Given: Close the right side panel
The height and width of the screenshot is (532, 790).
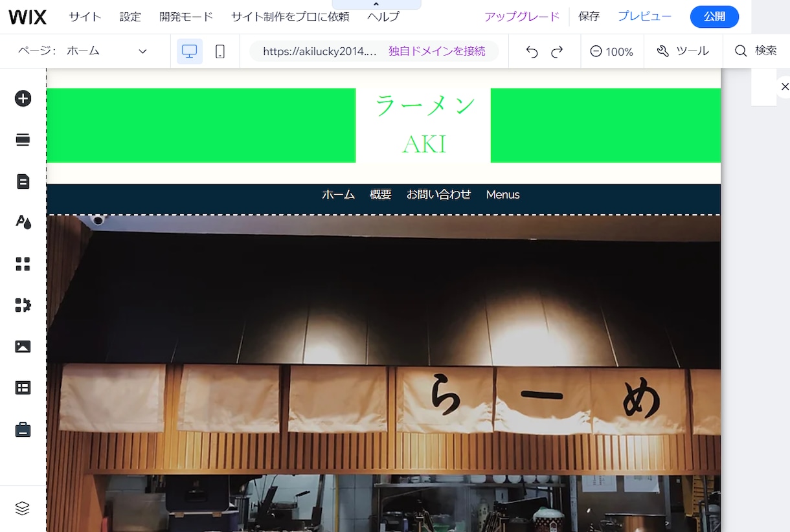Looking at the screenshot, I should pyautogui.click(x=785, y=86).
